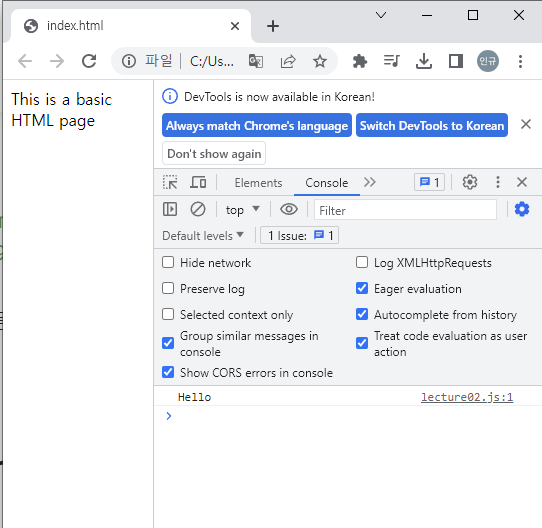The width and height of the screenshot is (542, 528).
Task: Close the index.html tab
Action: pyautogui.click(x=235, y=26)
